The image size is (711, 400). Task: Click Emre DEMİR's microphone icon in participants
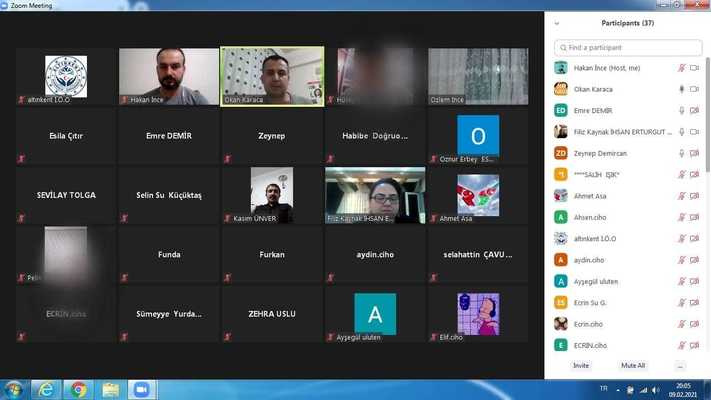tap(681, 111)
